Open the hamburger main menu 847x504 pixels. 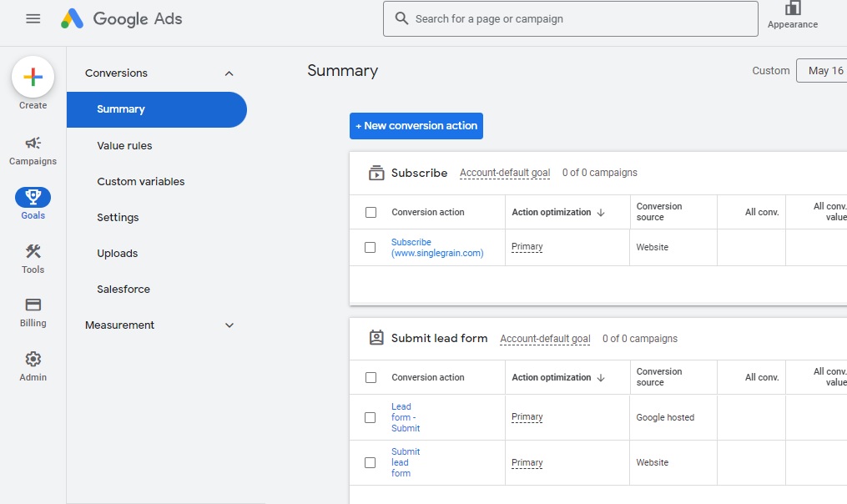[33, 18]
